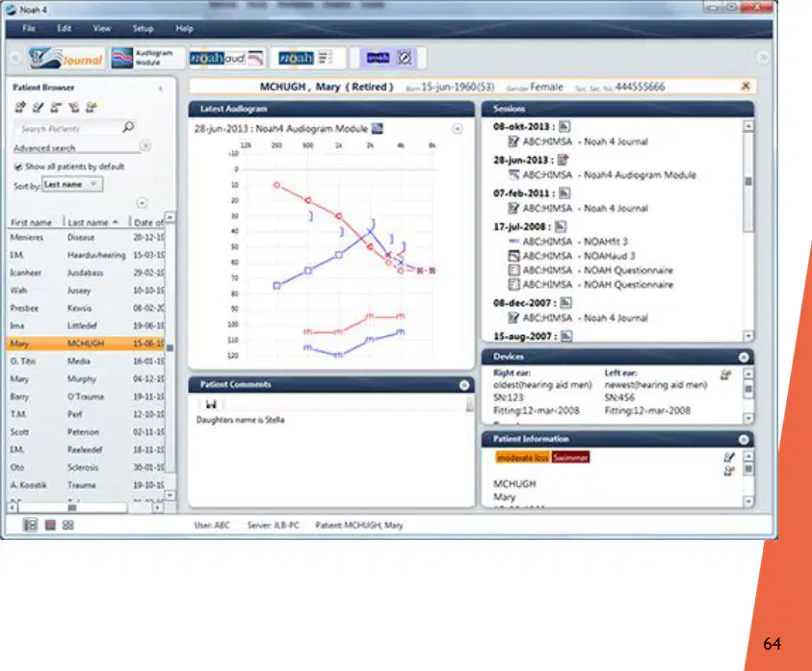Screen dimensions: 812x671
Task: Select patient row Mary Murphy
Action: (x=86, y=379)
